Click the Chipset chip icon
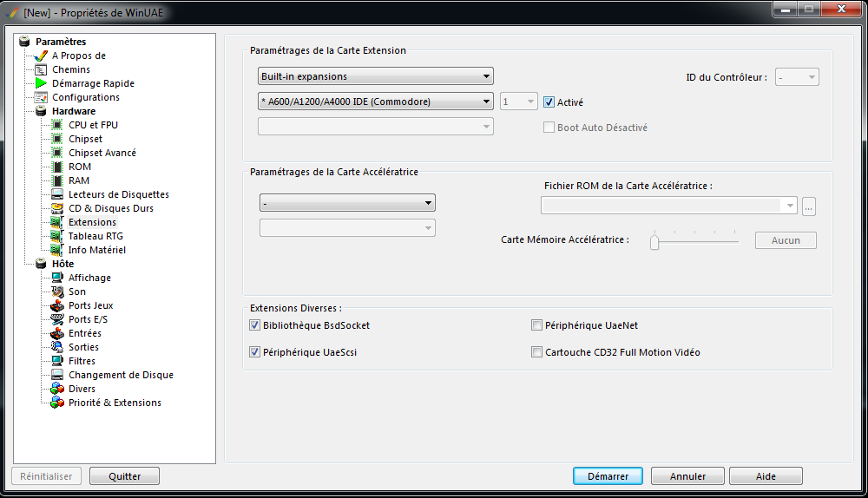Screen dimensions: 868x498 [57, 139]
